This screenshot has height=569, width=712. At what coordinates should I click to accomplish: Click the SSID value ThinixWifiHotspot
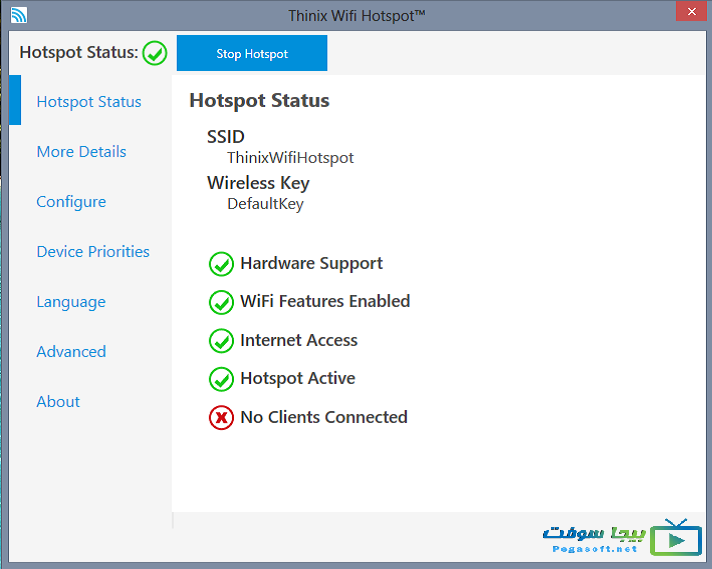290,158
